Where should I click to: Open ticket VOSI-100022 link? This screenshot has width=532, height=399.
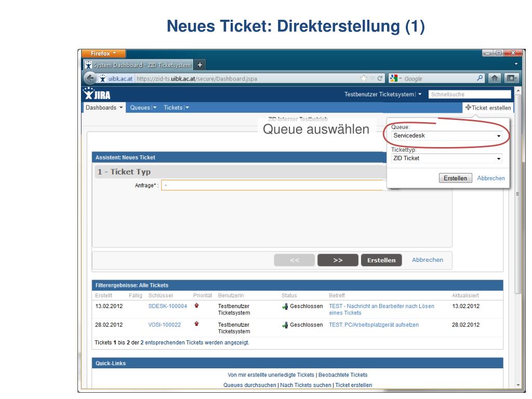165,325
